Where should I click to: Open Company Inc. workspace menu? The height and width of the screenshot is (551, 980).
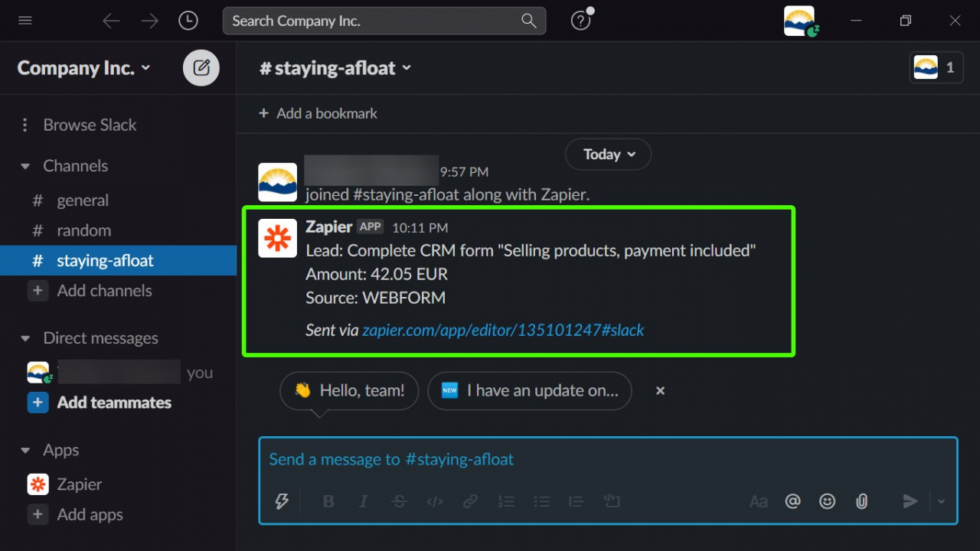pyautogui.click(x=84, y=68)
